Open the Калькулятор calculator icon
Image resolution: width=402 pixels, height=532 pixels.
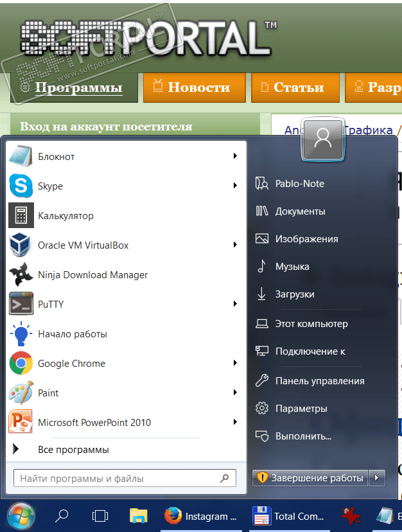[x=21, y=215]
